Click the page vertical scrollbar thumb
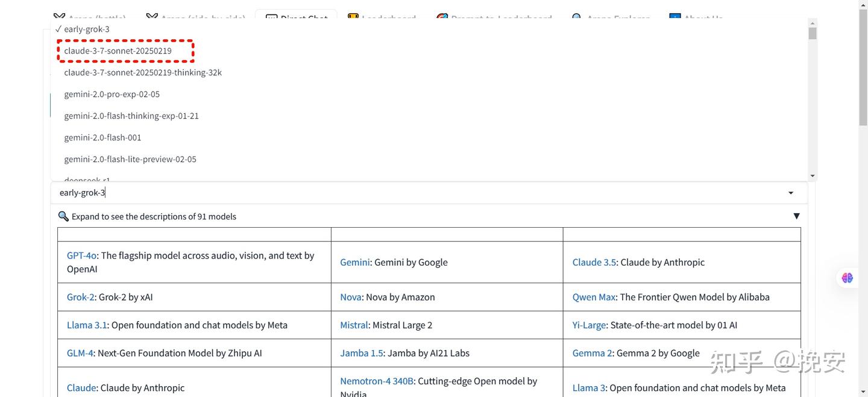The height and width of the screenshot is (397, 868). (863, 66)
